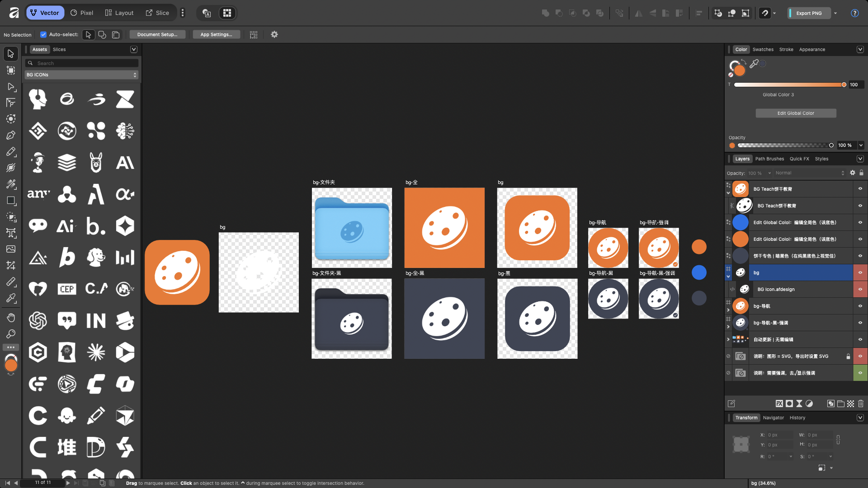The image size is (868, 488).
Task: Click the assets Search field
Action: point(81,63)
